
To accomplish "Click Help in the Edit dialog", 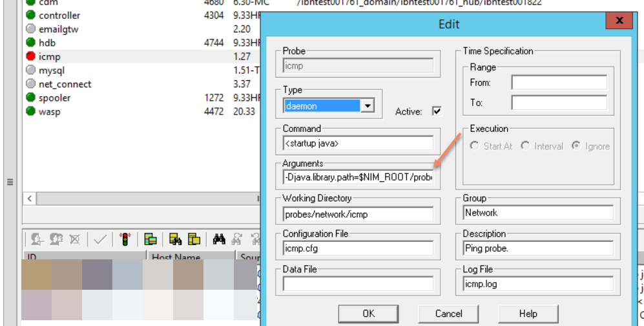I will 528,314.
